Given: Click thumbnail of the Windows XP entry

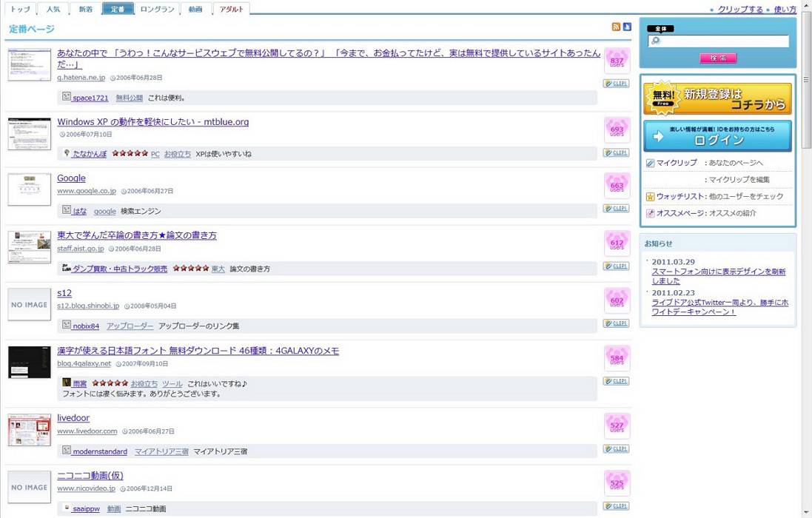Looking at the screenshot, I should (x=30, y=134).
